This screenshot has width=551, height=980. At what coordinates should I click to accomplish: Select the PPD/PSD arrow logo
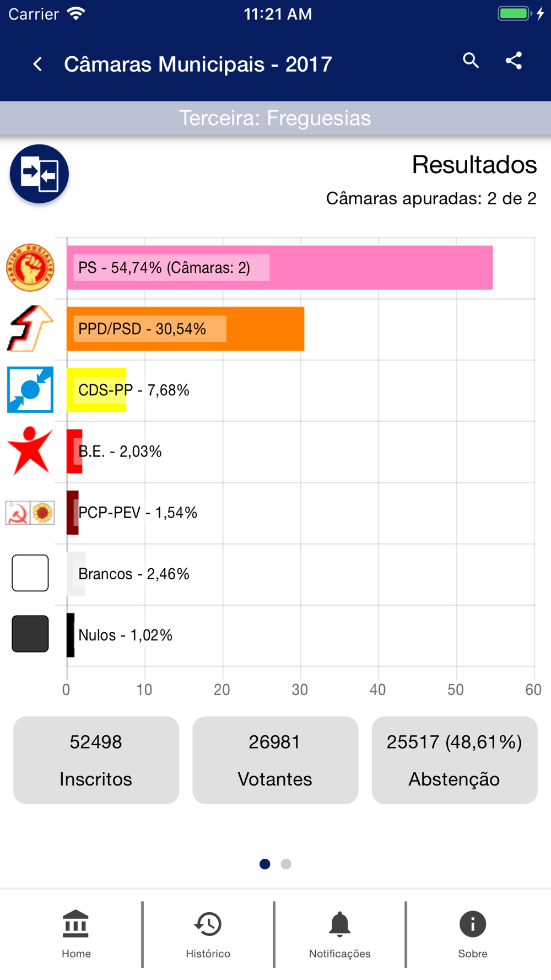coord(30,329)
